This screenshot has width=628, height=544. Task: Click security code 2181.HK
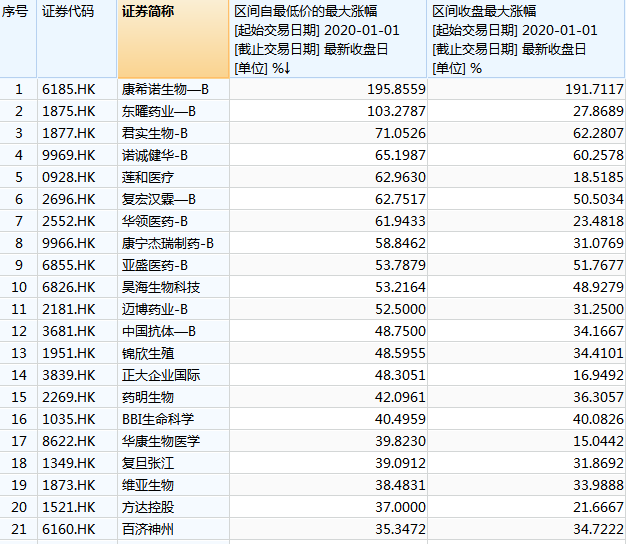pyautogui.click(x=69, y=309)
